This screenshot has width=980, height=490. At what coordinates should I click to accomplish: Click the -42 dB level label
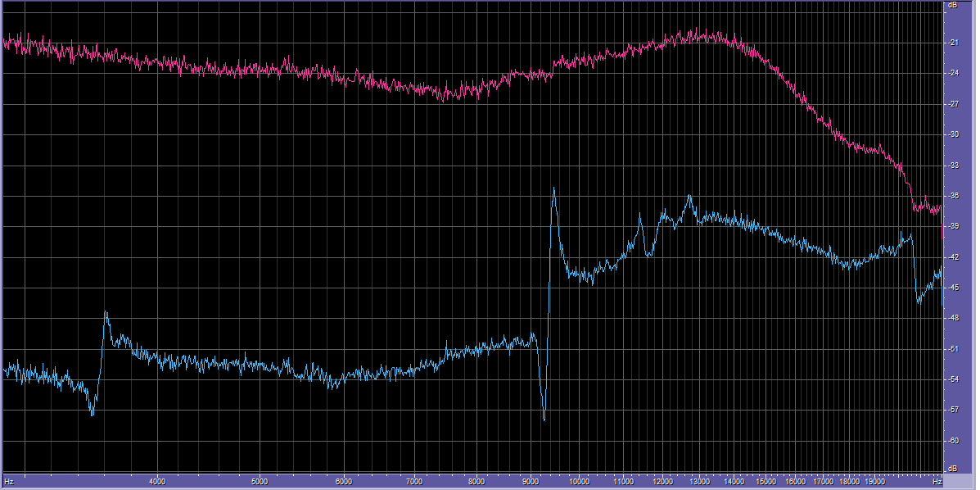pyautogui.click(x=954, y=258)
